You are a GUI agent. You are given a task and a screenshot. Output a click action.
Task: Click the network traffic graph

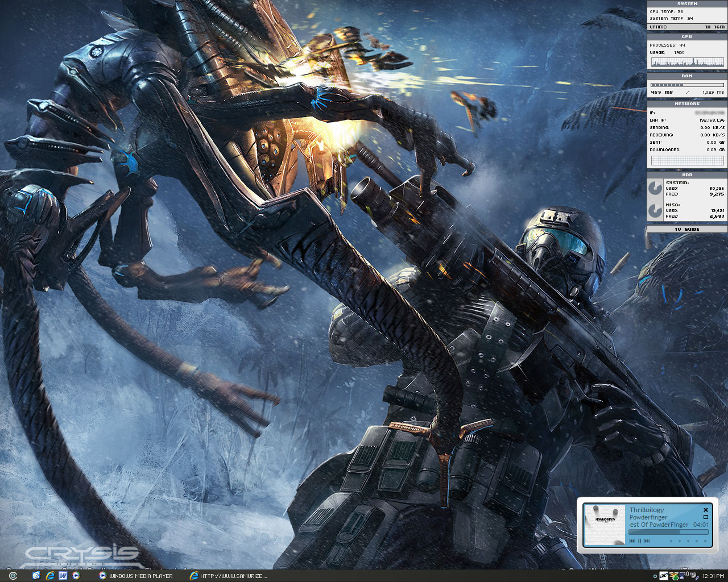(x=687, y=161)
